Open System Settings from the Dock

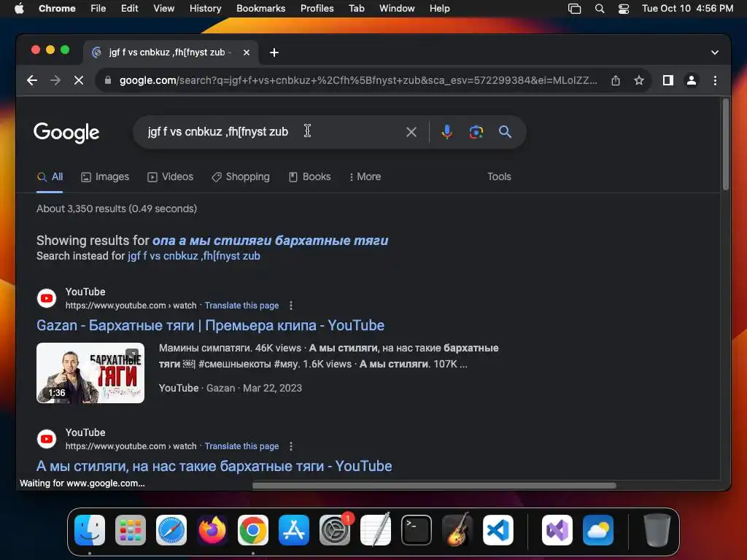pos(334,530)
